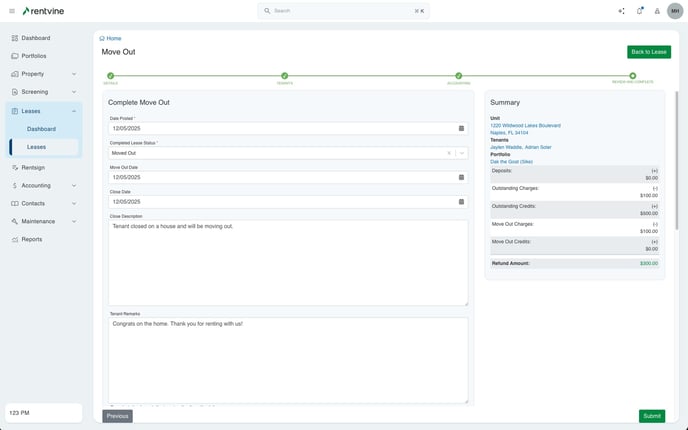
Task: Click into the Close Description text area
Action: pyautogui.click(x=288, y=262)
